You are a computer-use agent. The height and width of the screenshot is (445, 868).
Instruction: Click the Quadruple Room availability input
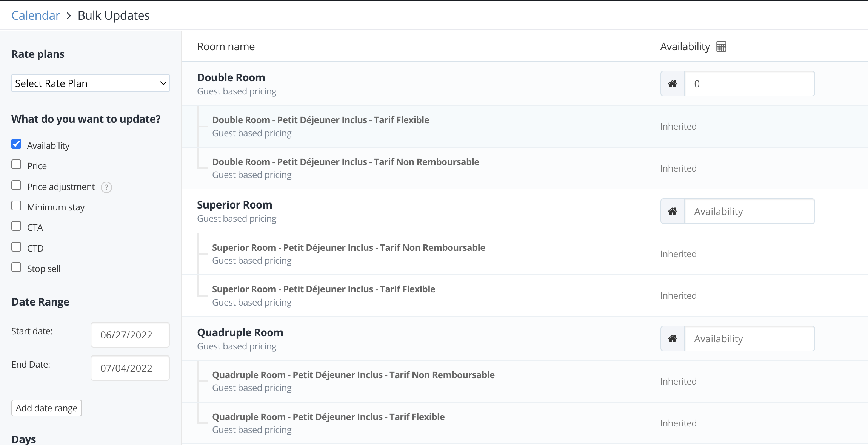(x=749, y=338)
